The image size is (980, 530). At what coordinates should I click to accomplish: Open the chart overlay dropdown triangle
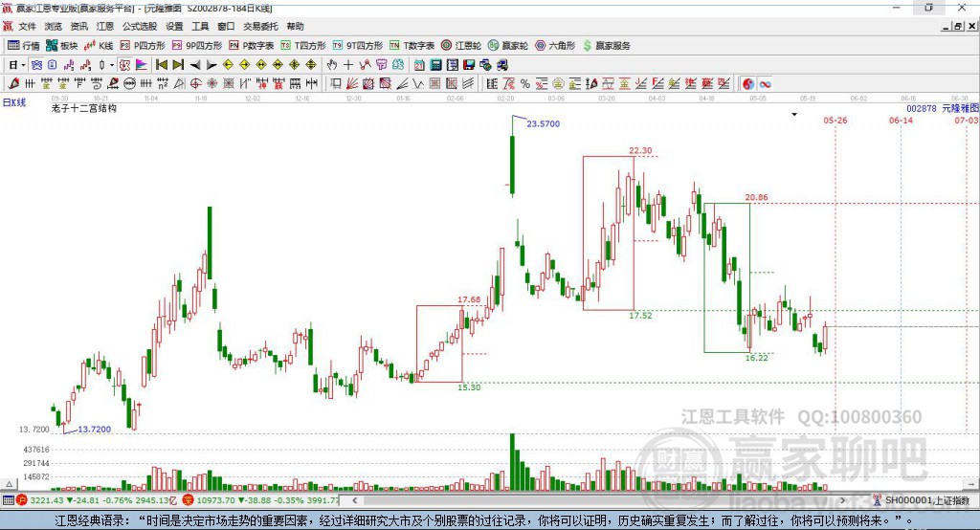tap(794, 115)
